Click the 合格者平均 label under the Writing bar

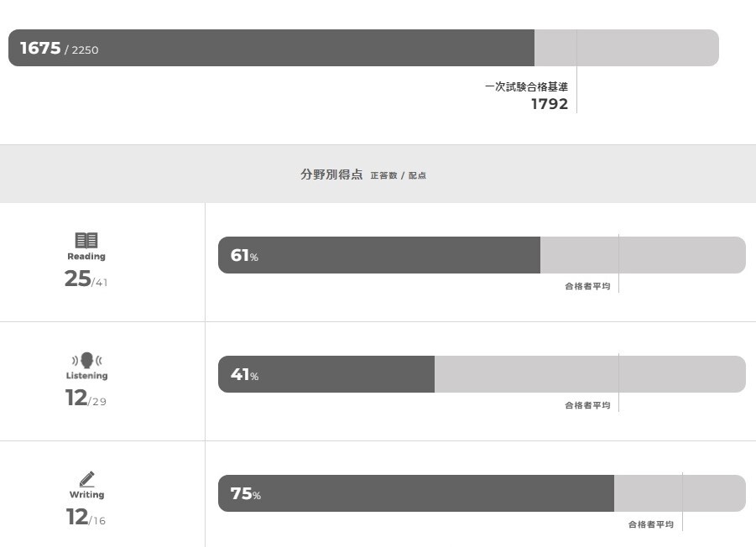pos(651,524)
